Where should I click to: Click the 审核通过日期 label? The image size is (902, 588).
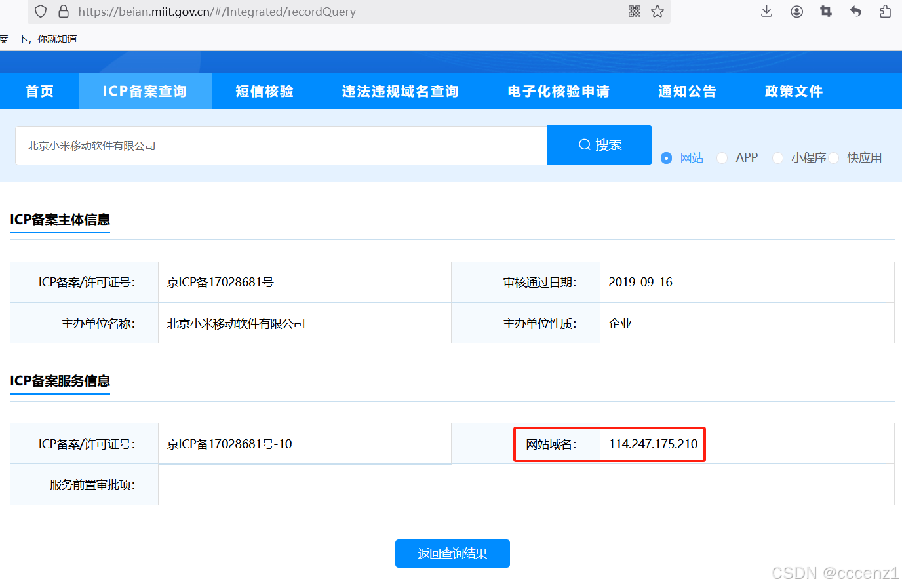click(x=539, y=282)
